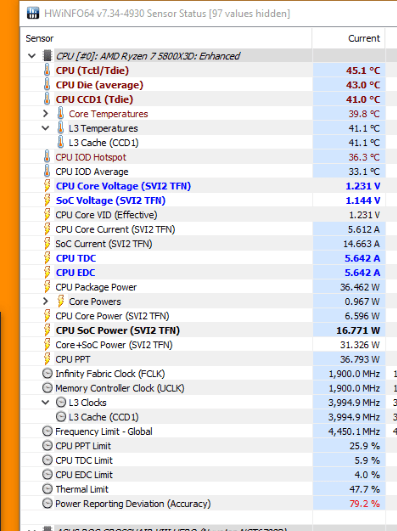Click the HWiNFO64 app icon in the title bar
This screenshot has width=397, height=531.
[33, 14]
